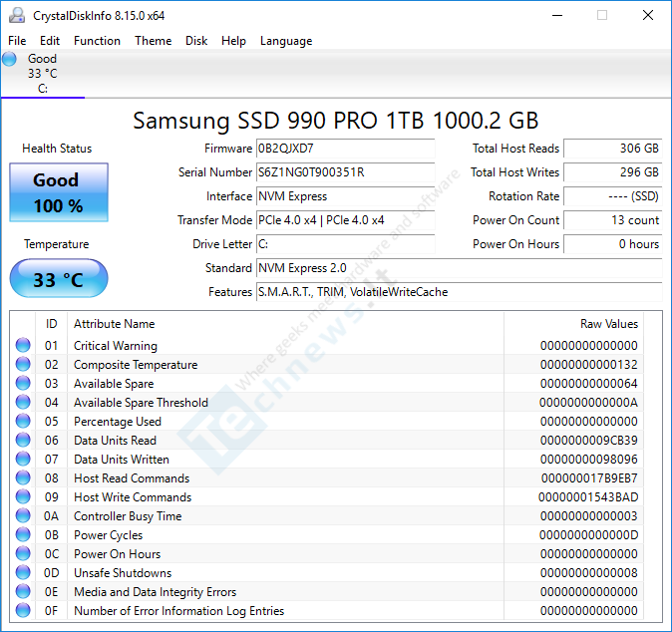This screenshot has height=632, width=672.
Task: Minimize the CrystalDiskInfo window
Action: 557,15
